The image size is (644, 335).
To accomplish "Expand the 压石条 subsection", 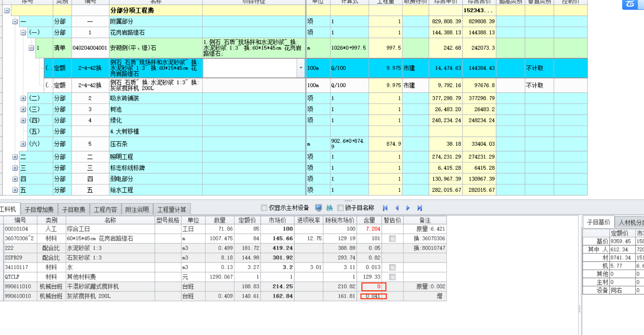I will [x=23, y=144].
